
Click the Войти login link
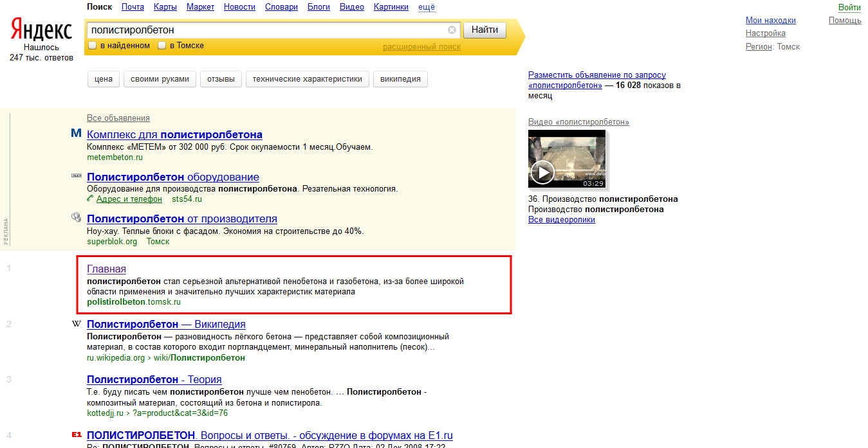pyautogui.click(x=849, y=8)
